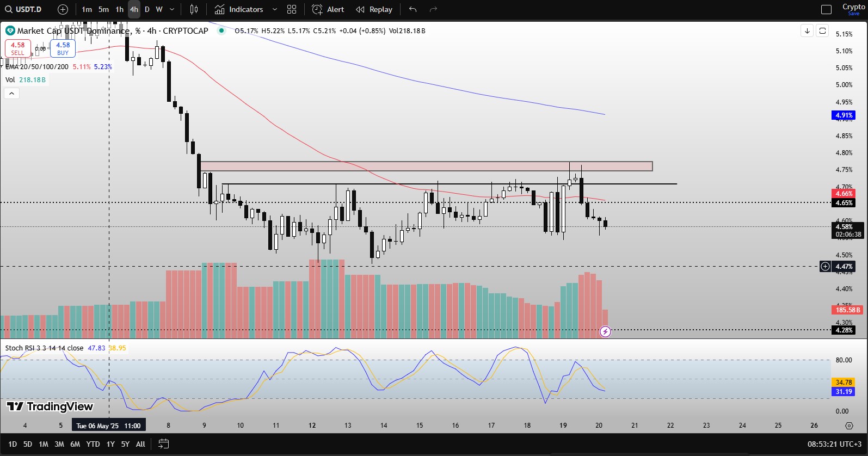The width and height of the screenshot is (868, 456).
Task: Click the green market status dot
Action: point(221,30)
